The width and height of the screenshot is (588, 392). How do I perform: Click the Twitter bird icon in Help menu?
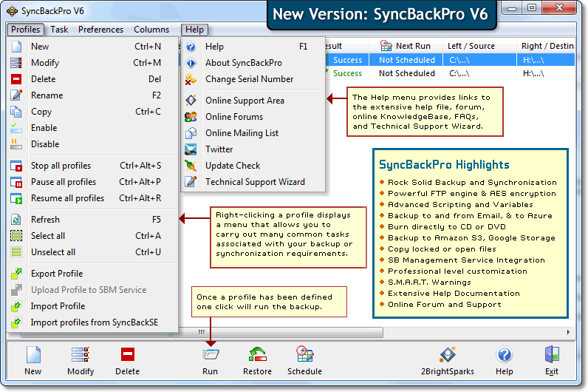pyautogui.click(x=191, y=149)
